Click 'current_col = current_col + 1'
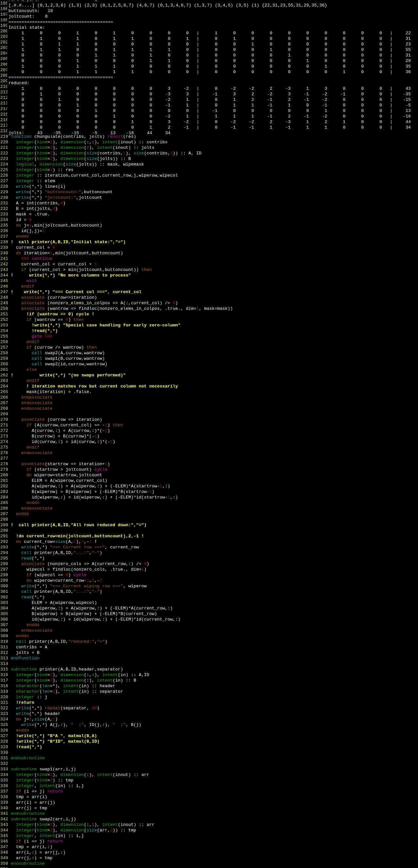Screen dimensions: 418x868 (x=59, y=264)
